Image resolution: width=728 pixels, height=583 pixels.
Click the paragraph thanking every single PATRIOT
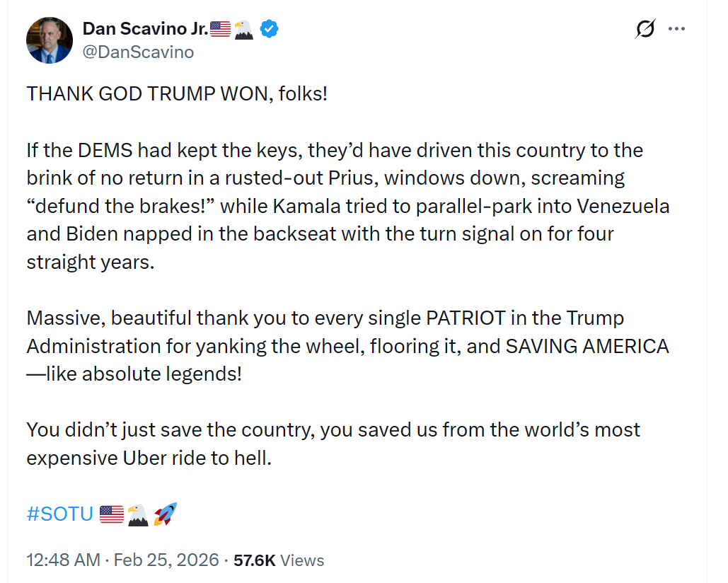pyautogui.click(x=347, y=346)
